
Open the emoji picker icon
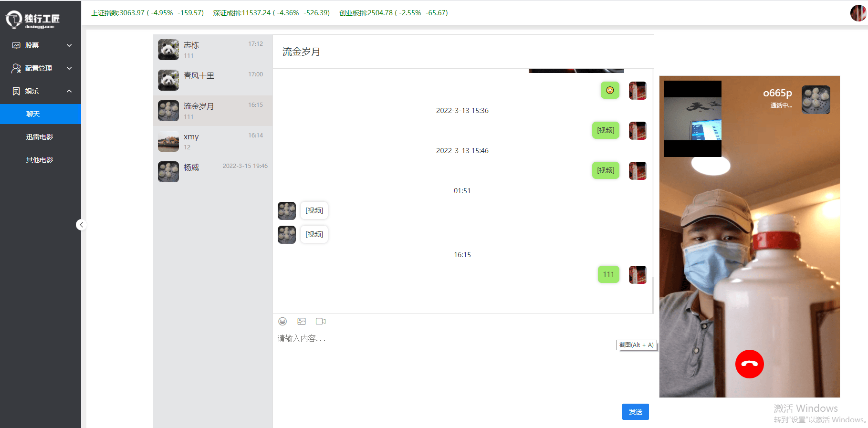282,322
